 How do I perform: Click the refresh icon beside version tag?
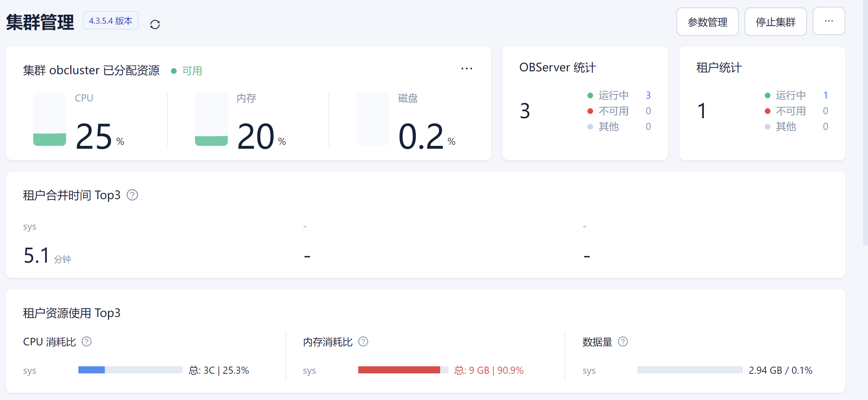point(155,24)
